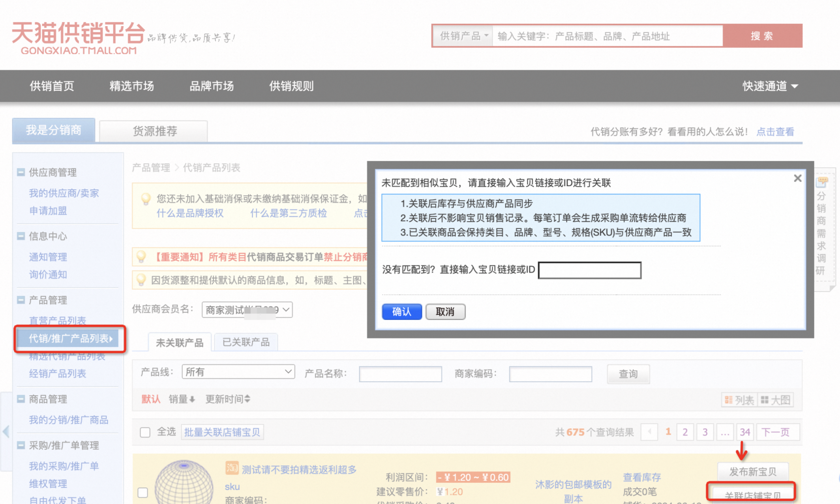Screen dimensions: 840x504
Task: Click the 天猫供销平台 logo
Action: pos(79,38)
